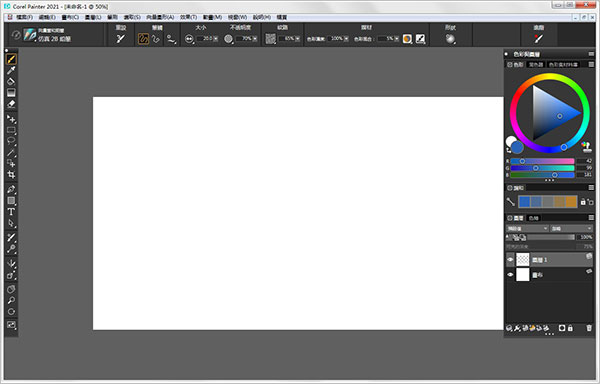The width and height of the screenshot is (600, 384).
Task: Open the bleed dropdown showing 5%
Action: click(x=396, y=39)
